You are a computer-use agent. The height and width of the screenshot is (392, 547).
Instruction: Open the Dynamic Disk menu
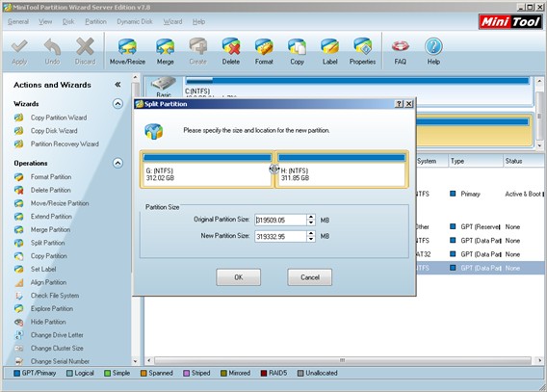tap(135, 21)
